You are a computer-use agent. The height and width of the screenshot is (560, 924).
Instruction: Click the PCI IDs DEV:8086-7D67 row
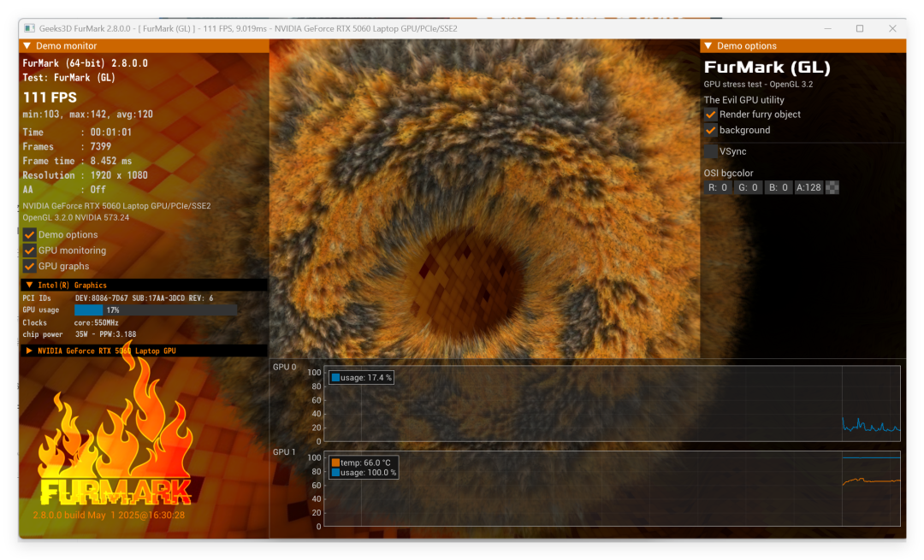(x=118, y=298)
